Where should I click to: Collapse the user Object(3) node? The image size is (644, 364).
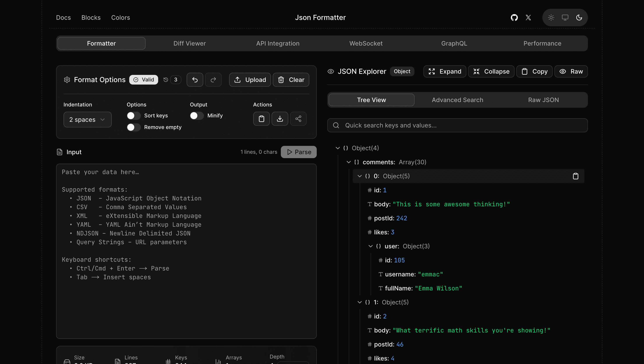tap(370, 246)
